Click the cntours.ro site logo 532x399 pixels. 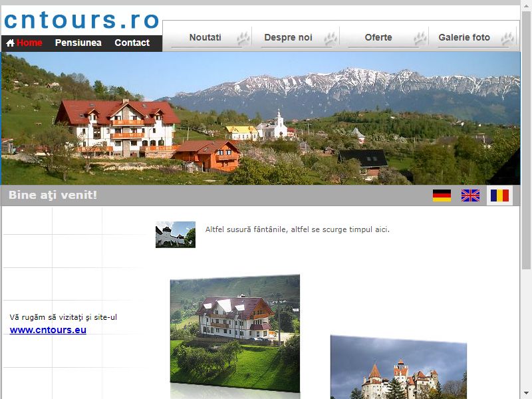point(81,20)
